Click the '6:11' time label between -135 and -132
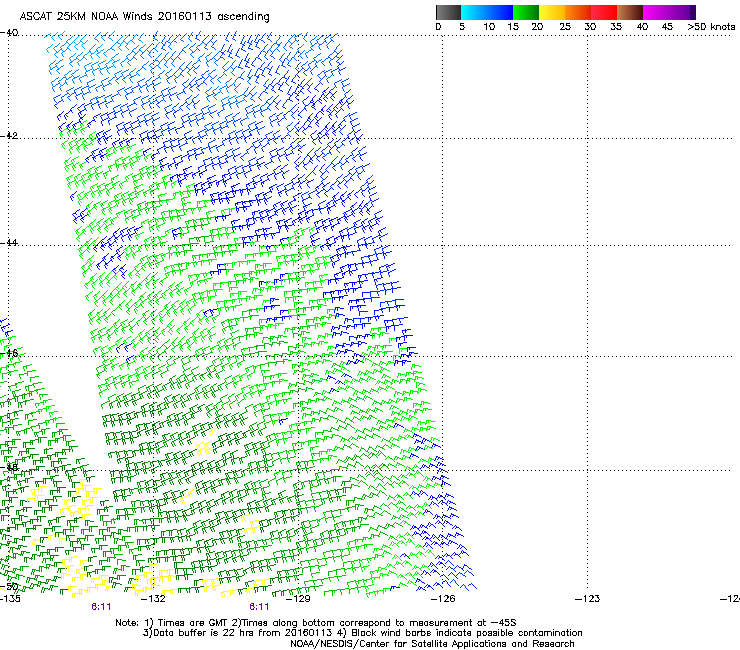Image resolution: width=740 pixels, height=650 pixels. tap(101, 607)
